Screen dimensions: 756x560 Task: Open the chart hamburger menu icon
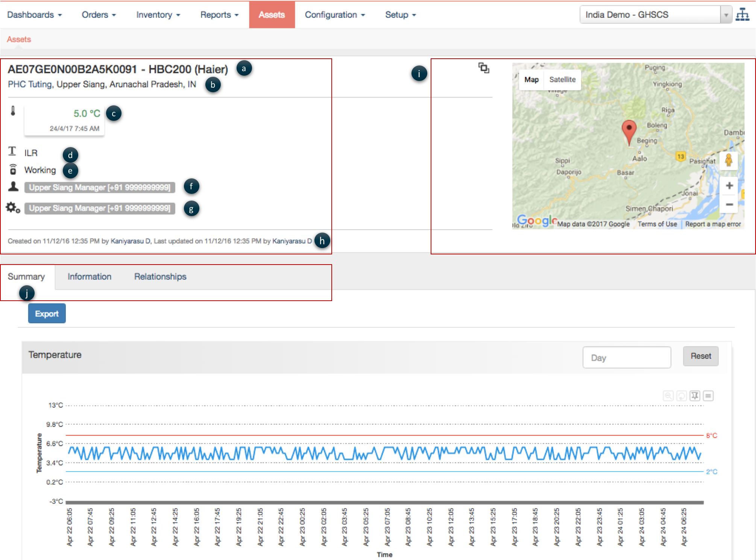(x=708, y=396)
